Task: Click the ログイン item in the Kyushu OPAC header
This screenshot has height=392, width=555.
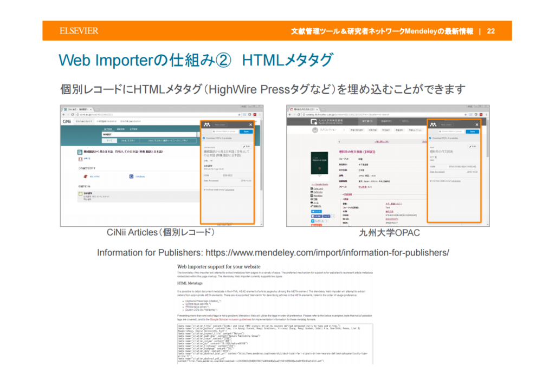Action: (405, 121)
